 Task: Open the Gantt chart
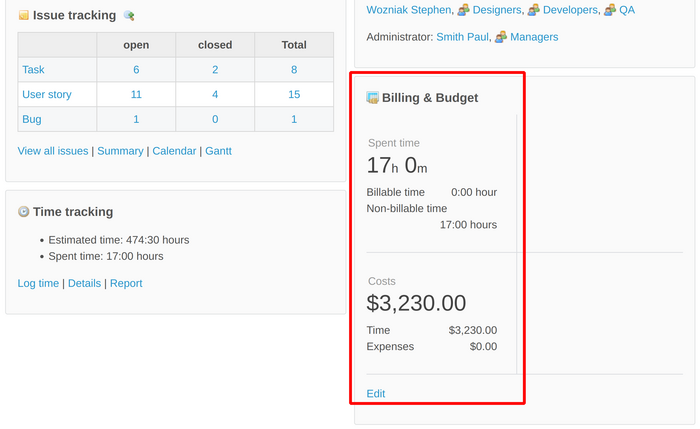point(218,151)
